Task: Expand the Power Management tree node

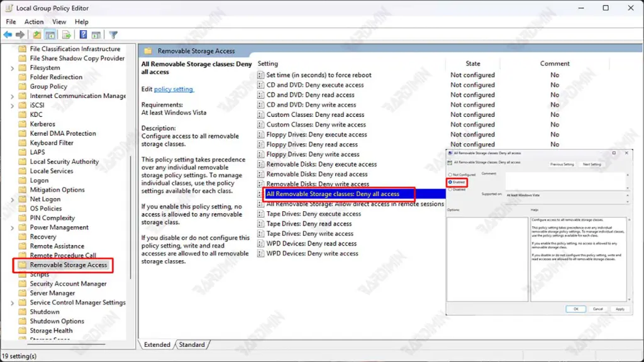Action: point(13,228)
